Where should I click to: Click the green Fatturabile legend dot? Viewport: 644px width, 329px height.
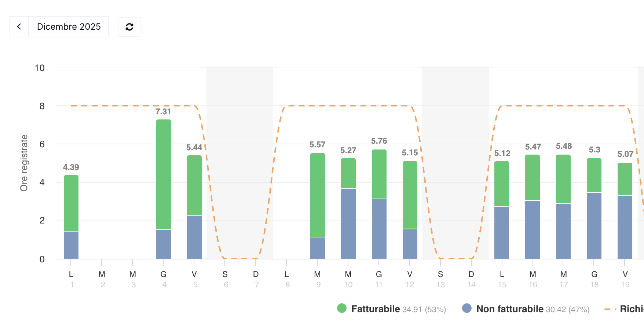point(342,308)
